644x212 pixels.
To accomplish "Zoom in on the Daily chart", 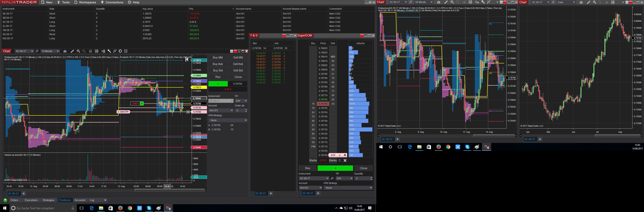I will (594, 2).
